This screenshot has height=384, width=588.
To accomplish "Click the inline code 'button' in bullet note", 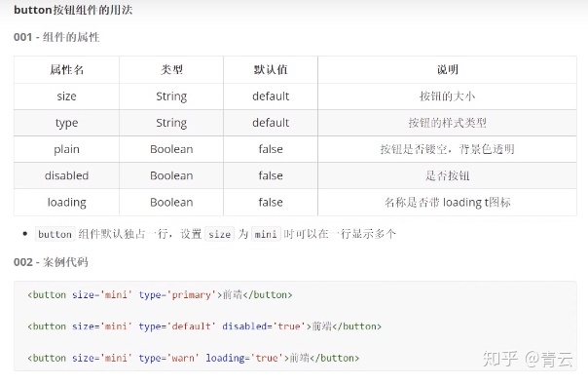I will coord(55,234).
